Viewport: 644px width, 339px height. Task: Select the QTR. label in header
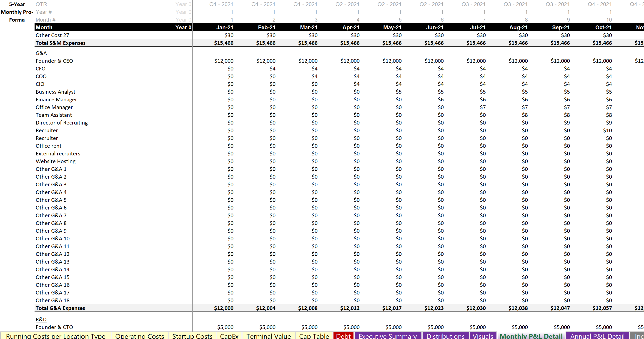42,4
